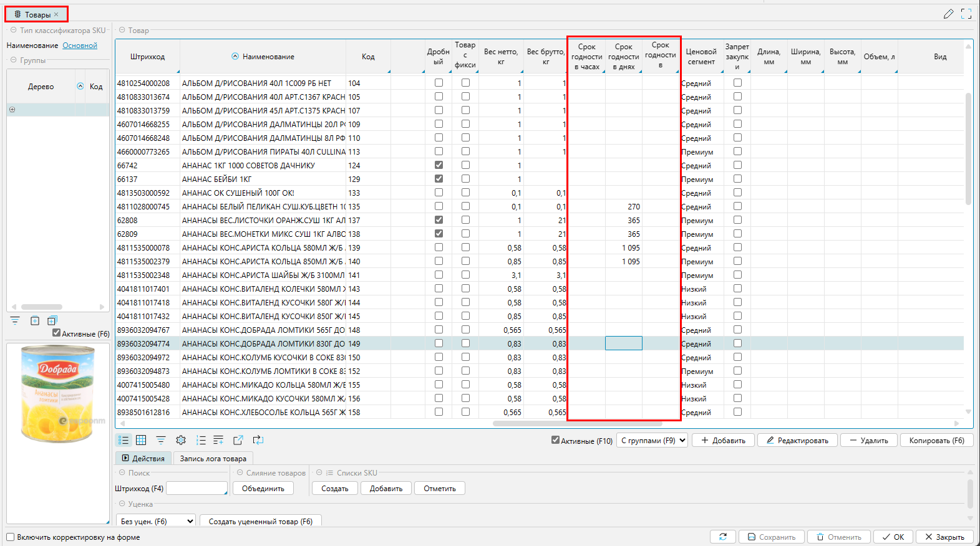980x546 pixels.
Task: Toggle fullscreen icon at top right
Action: (966, 14)
